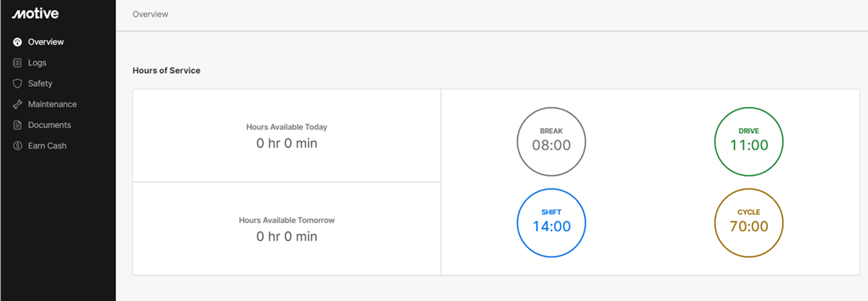Image resolution: width=868 pixels, height=301 pixels.
Task: Select the gray Break timer circle
Action: pos(551,142)
